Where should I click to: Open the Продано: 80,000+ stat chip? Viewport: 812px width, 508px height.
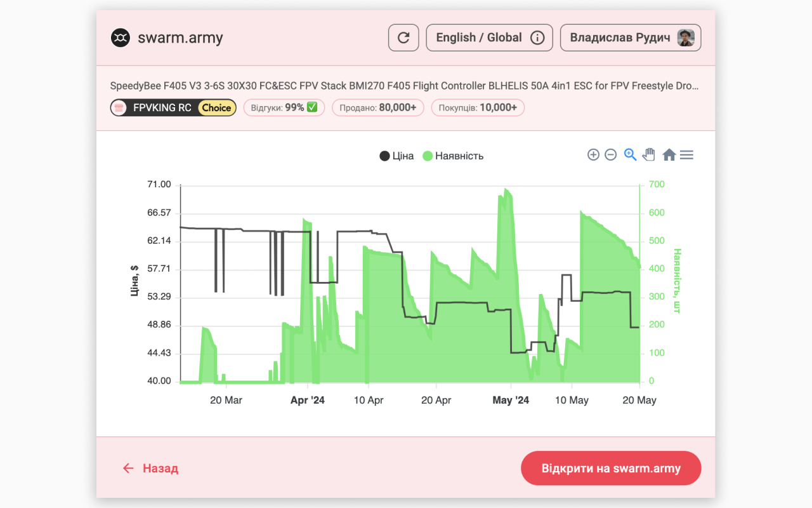coord(377,107)
